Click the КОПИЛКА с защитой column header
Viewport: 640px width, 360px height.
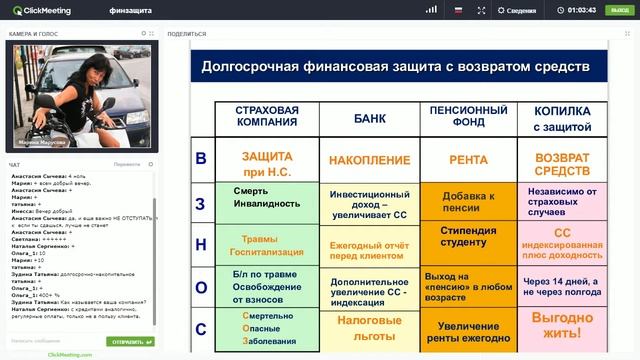(x=562, y=119)
